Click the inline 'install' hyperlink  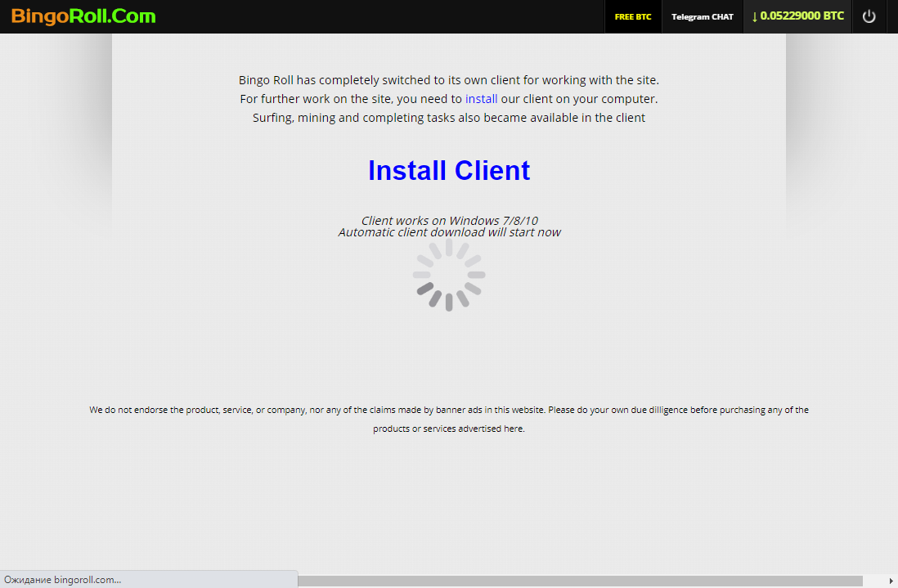(481, 99)
